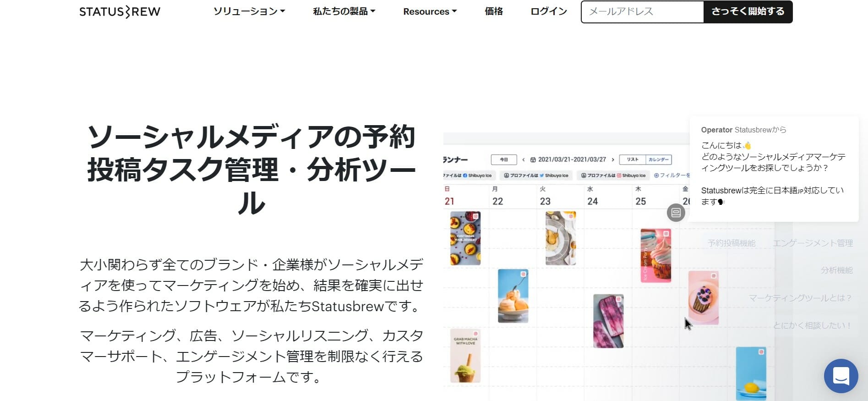Click Instagram badge on orange ice cream post

pyautogui.click(x=523, y=274)
